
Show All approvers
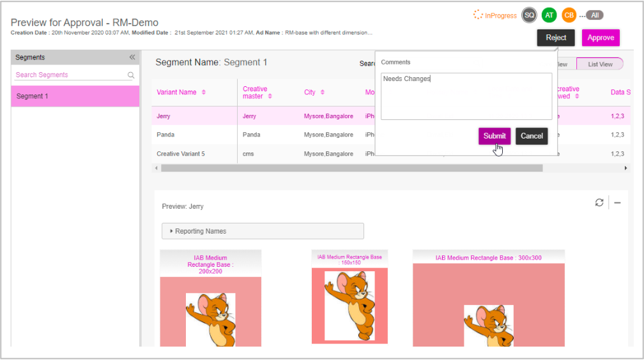(x=595, y=15)
